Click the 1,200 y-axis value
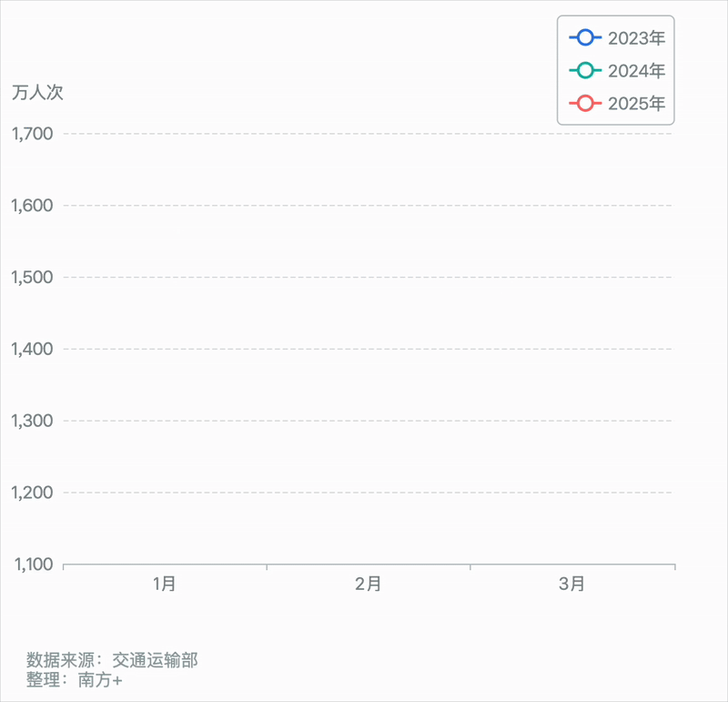This screenshot has height=702, width=728. [x=32, y=493]
